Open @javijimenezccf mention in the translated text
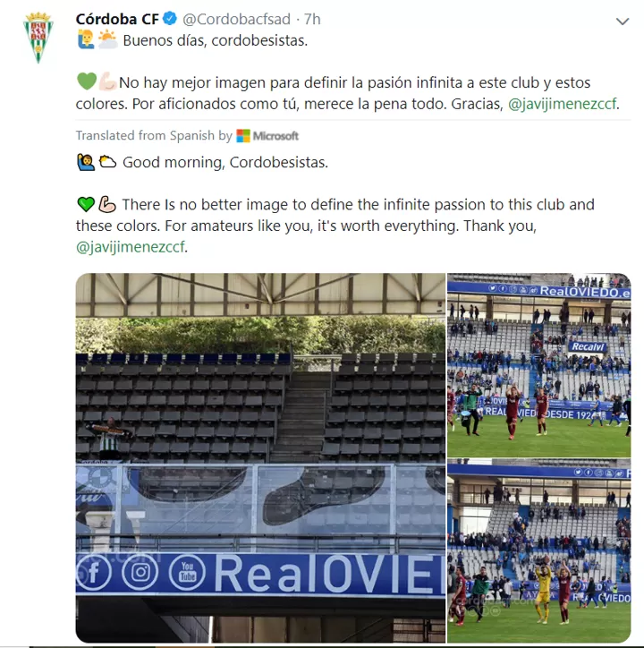644x648 pixels. tap(130, 247)
